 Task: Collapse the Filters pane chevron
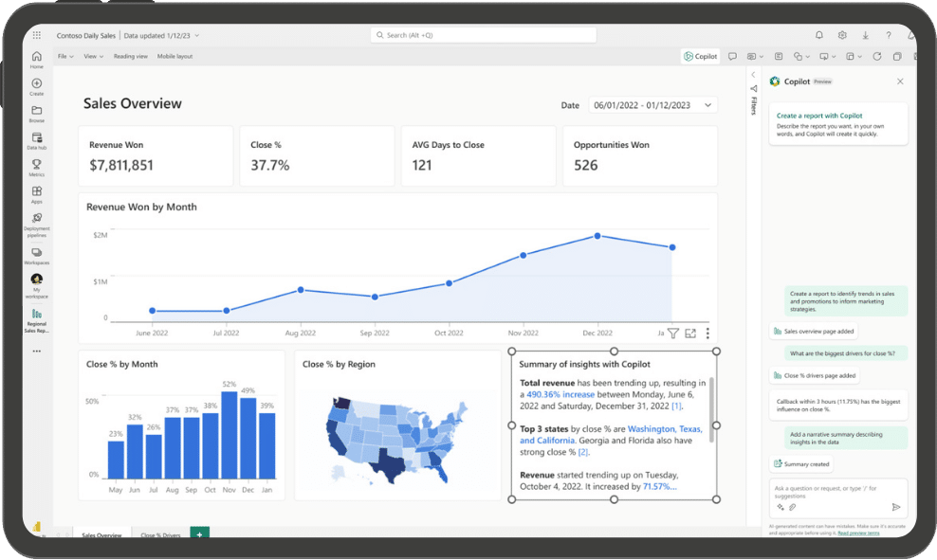click(753, 75)
